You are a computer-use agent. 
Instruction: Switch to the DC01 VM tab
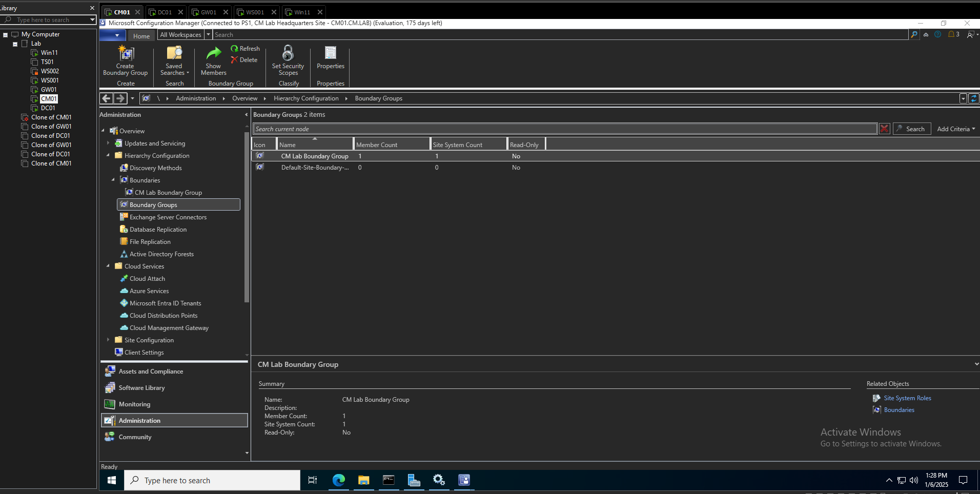tap(165, 12)
